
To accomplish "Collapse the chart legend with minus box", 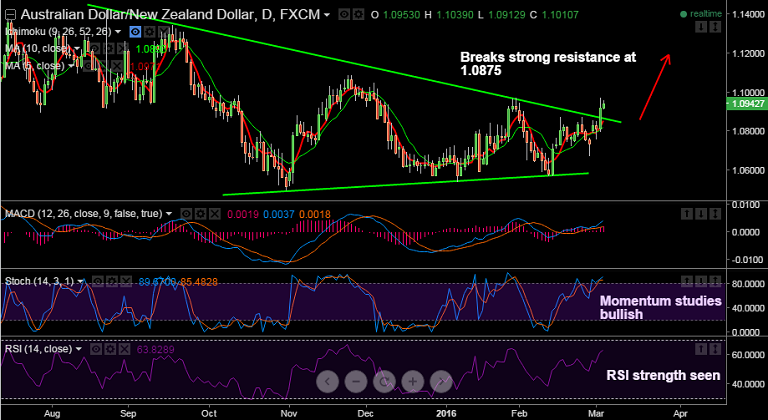I will click(x=10, y=14).
